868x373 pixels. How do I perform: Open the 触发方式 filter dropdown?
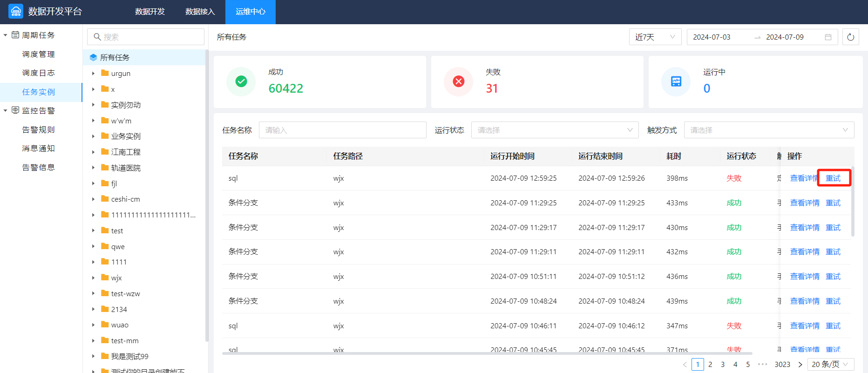click(768, 130)
